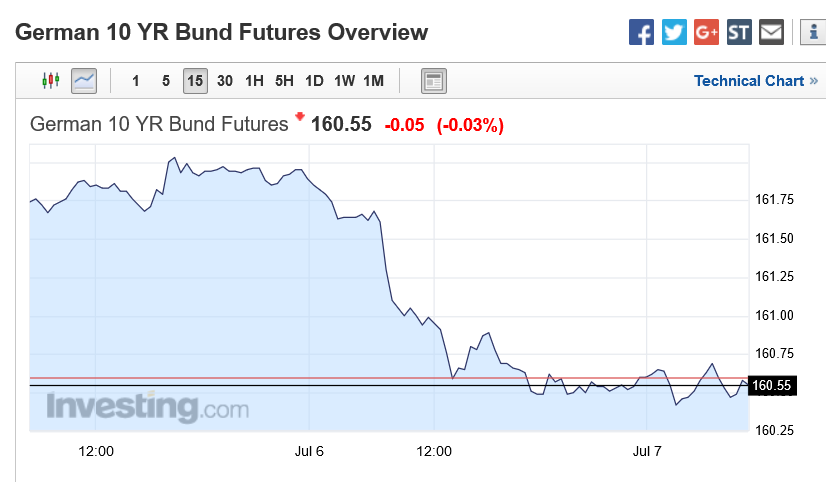Set chart interval to 1W
Screen dimensions: 826x482
[x=344, y=81]
